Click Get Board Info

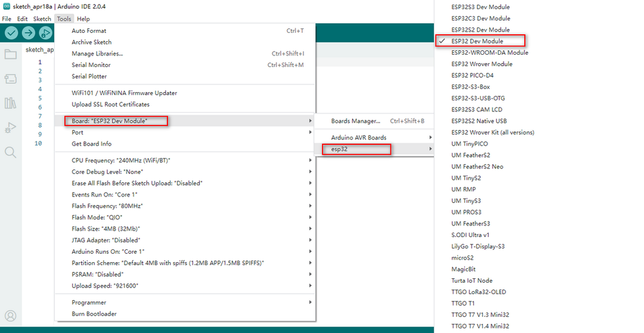[x=185, y=144]
